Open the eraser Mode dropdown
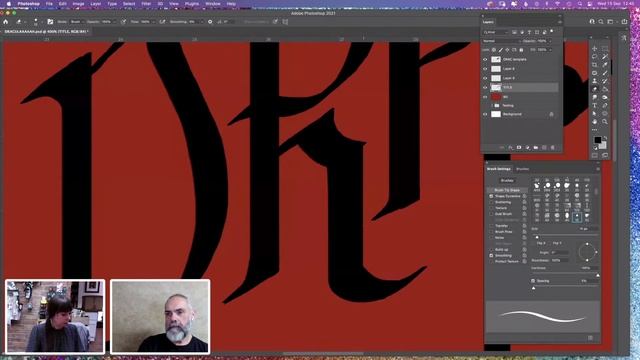640x360 pixels. (76, 22)
